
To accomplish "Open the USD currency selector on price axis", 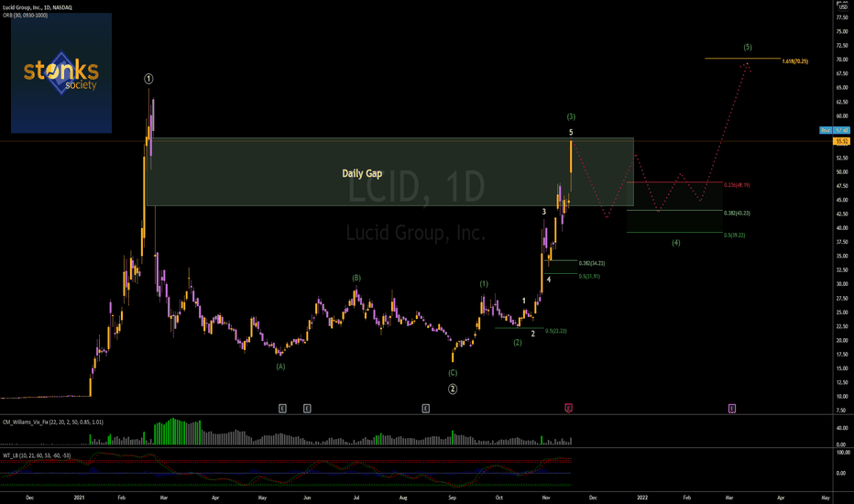I will click(x=843, y=7).
